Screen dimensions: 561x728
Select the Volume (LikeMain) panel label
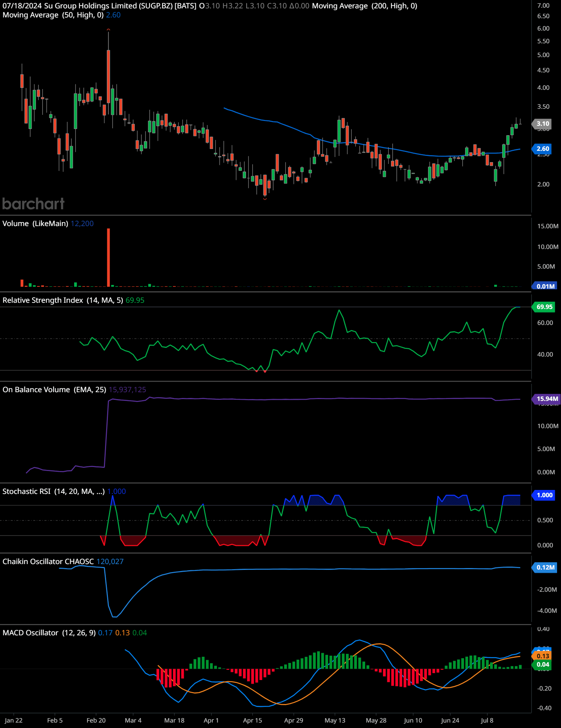point(35,224)
